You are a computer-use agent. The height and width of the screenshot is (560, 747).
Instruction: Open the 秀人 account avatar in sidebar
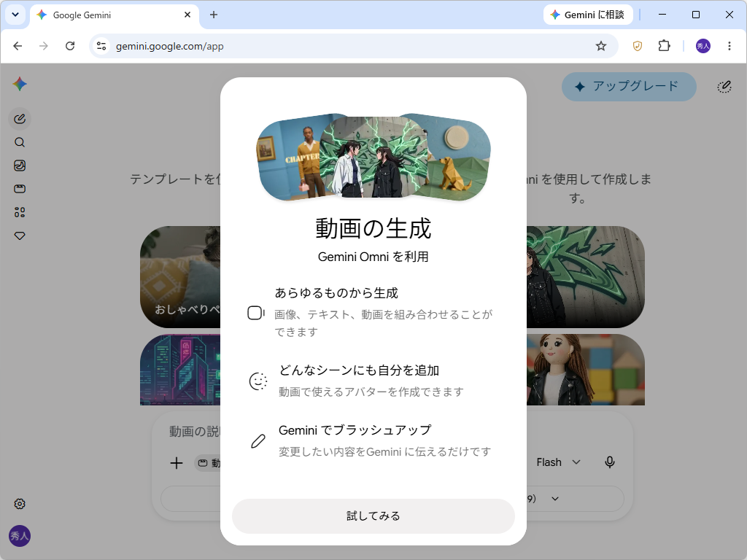[20, 536]
